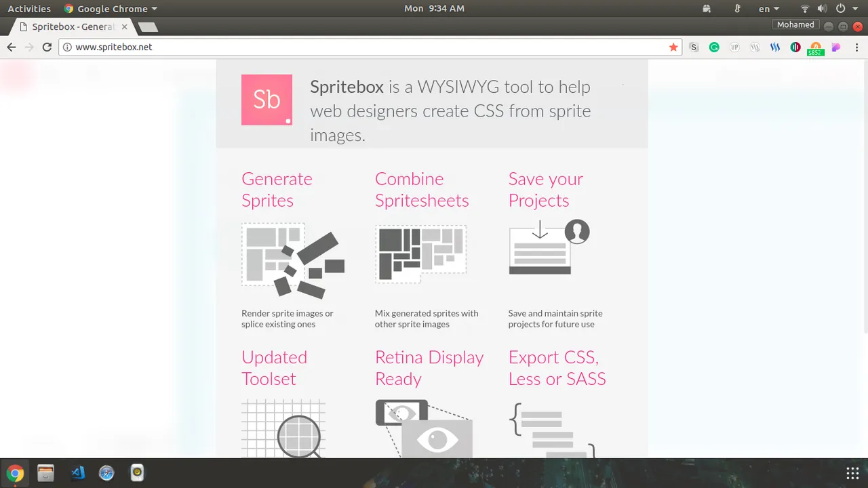Image resolution: width=868 pixels, height=488 pixels.
Task: Click Chrome icon in the dock
Action: point(15,472)
